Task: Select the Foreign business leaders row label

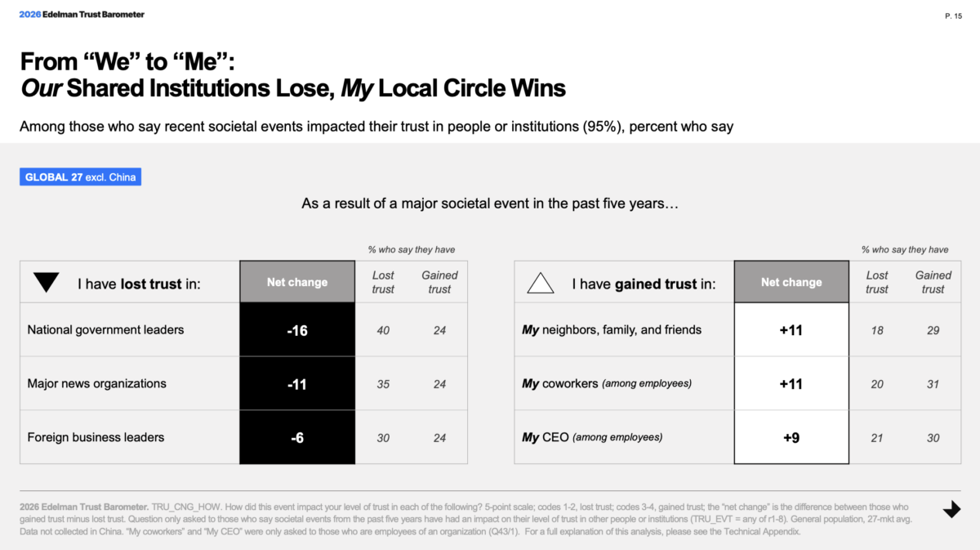Action: click(x=96, y=437)
